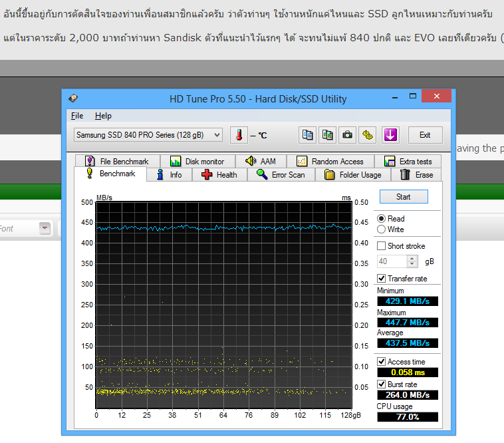504x443 pixels.
Task: Click the HD Tune app icon in title bar
Action: (73, 98)
